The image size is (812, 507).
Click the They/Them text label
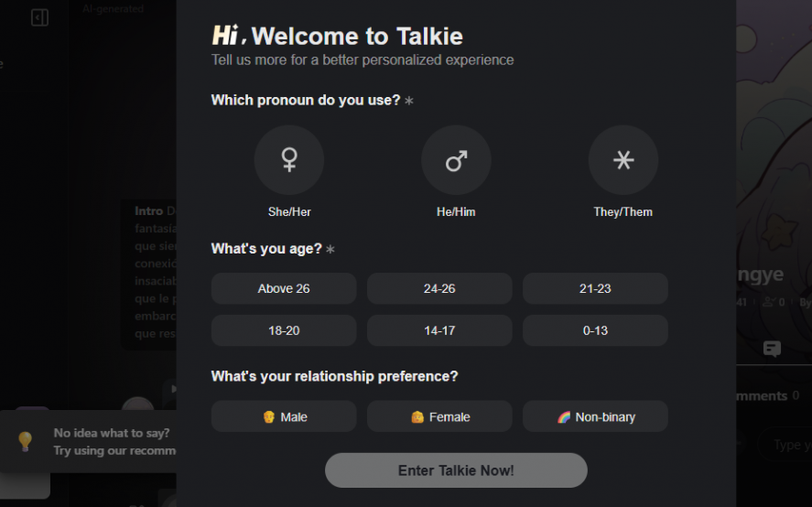click(623, 211)
